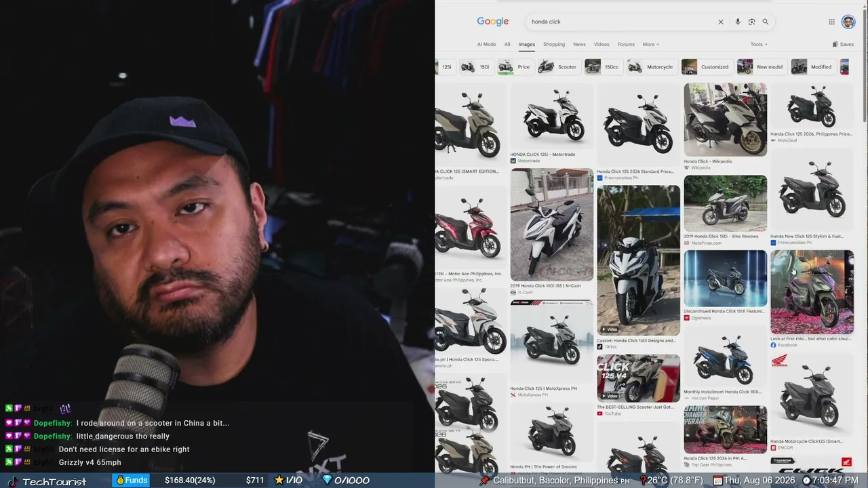Click 'Honda Motorcycle Click125 (Smart' caption

[806, 441]
